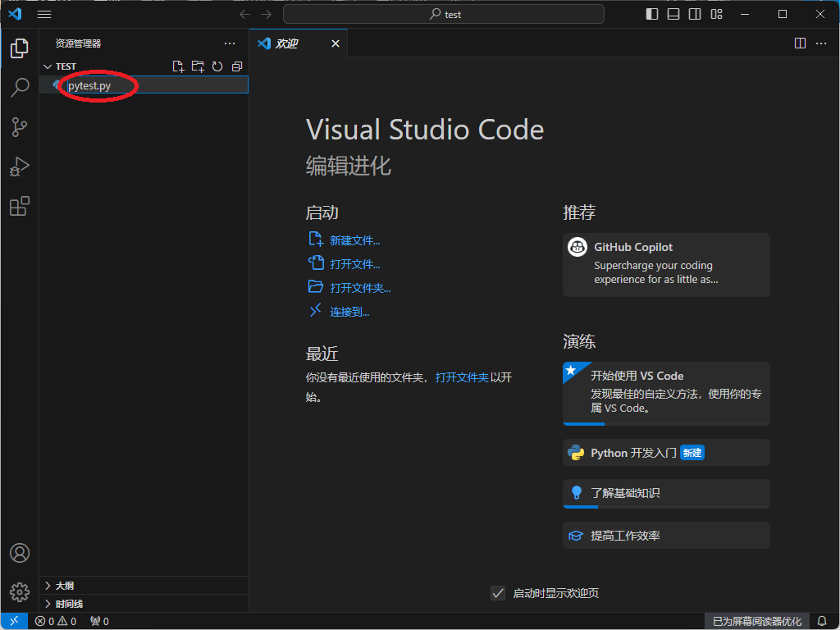Open editor more actions ellipsis
Viewport: 840px width, 630px height.
[x=820, y=43]
